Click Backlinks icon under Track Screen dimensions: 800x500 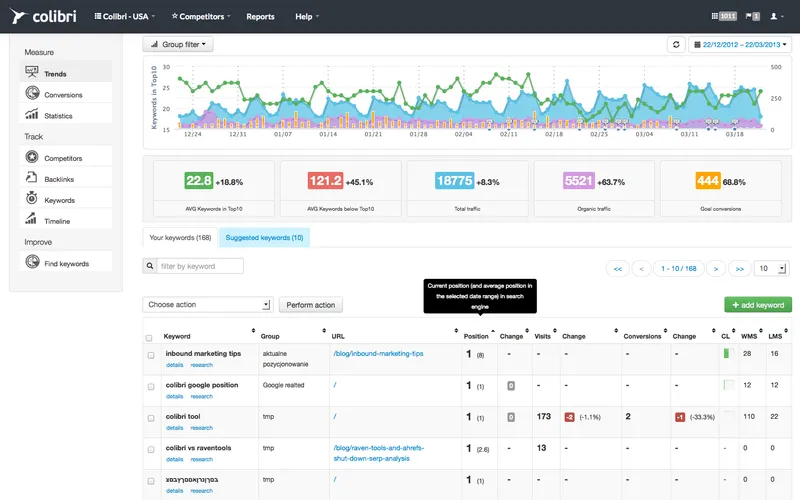pyautogui.click(x=32, y=177)
